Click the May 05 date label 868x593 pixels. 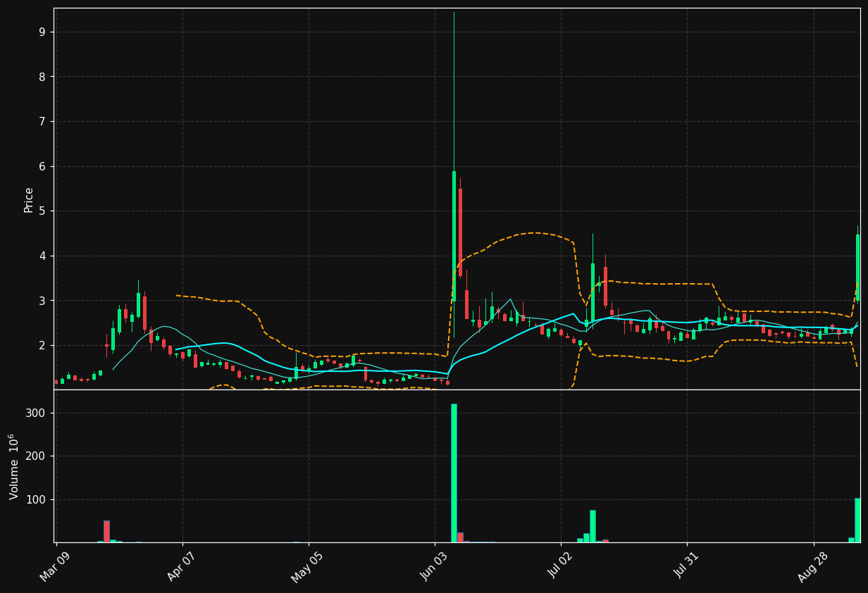tap(307, 566)
